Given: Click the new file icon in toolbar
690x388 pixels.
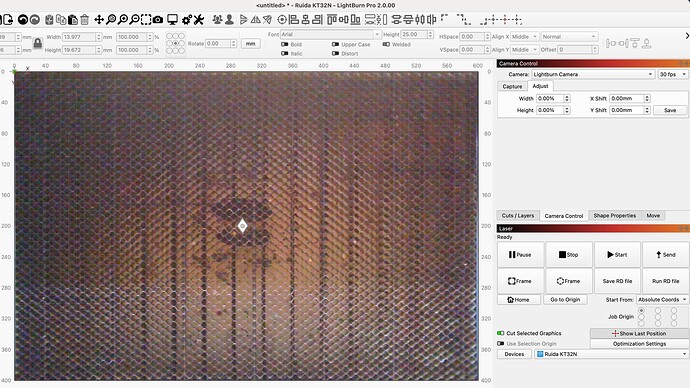Looking at the screenshot, I should click(x=7, y=20).
